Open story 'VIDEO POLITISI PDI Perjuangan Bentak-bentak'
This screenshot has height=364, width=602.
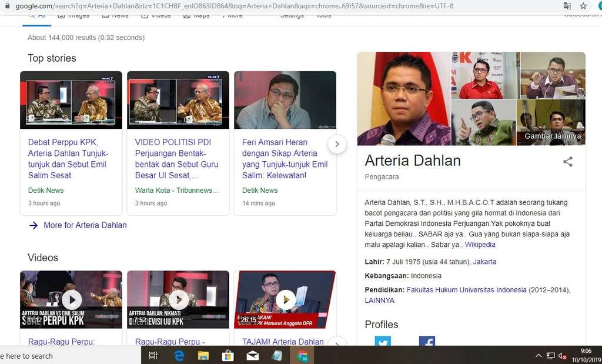pos(176,159)
